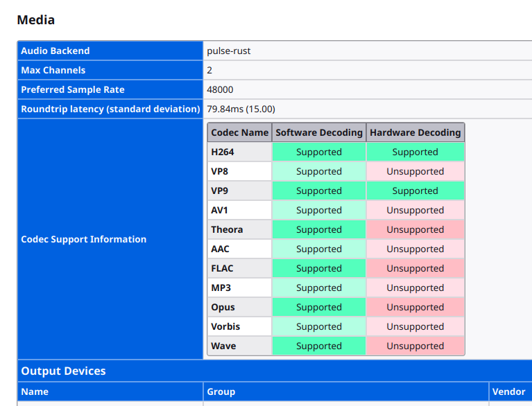The height and width of the screenshot is (406, 532).
Task: Click AAC hardware decoding Unsupported cell
Action: pyautogui.click(x=415, y=249)
